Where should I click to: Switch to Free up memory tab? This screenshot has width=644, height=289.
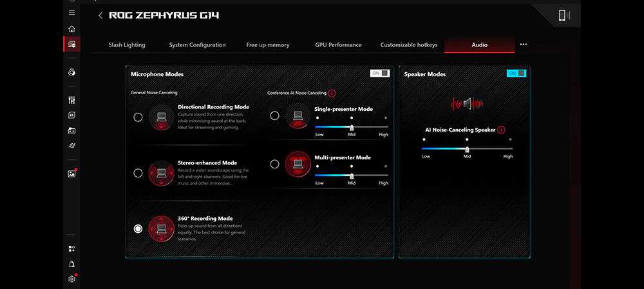pos(268,45)
